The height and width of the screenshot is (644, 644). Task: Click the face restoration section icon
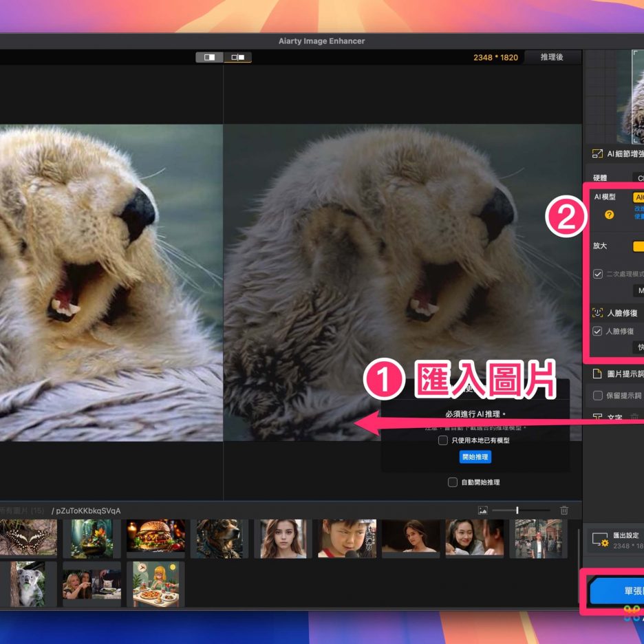coord(597,312)
